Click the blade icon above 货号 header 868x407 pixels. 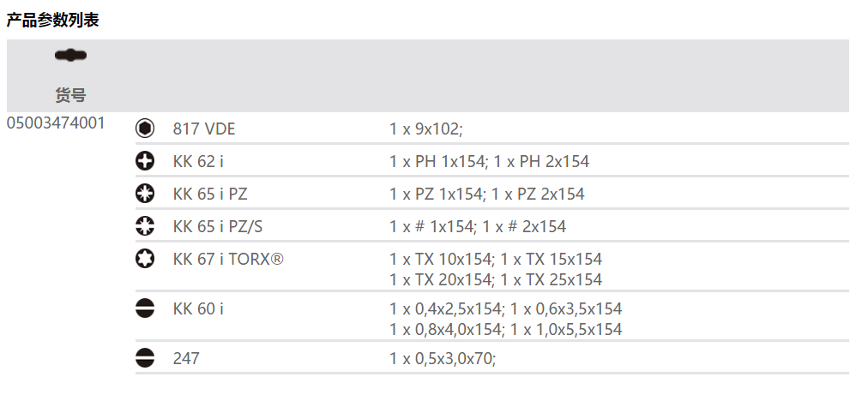[70, 57]
